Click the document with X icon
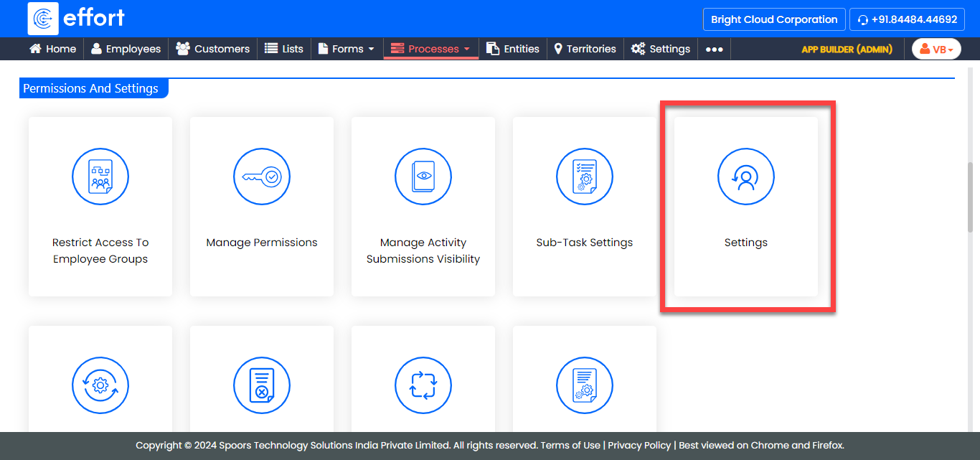 click(262, 385)
